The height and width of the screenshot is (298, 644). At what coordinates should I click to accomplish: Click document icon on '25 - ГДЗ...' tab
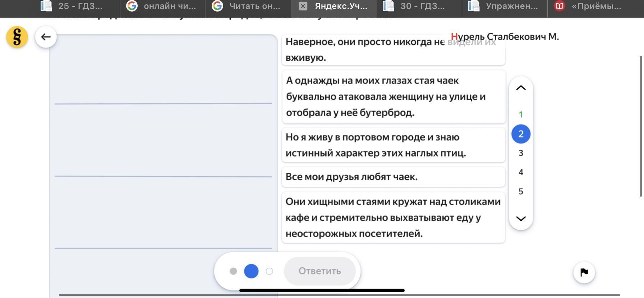click(46, 6)
